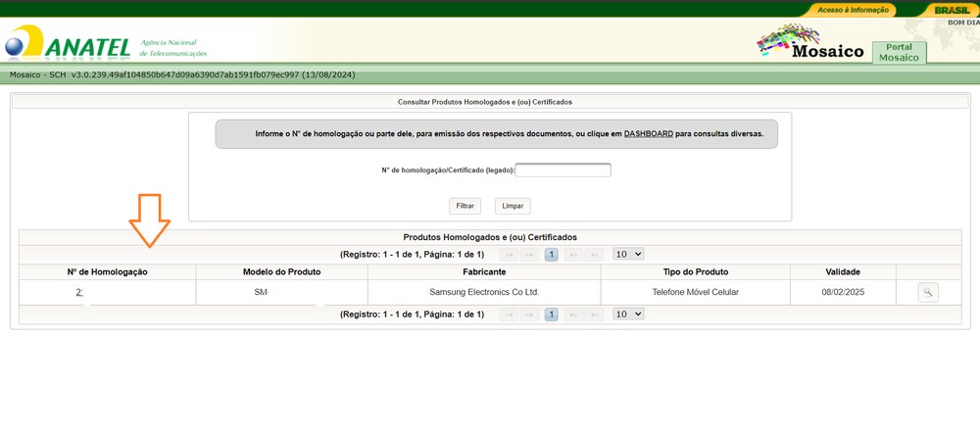Go to first page in top paginator
The image size is (980, 436).
tap(508, 254)
